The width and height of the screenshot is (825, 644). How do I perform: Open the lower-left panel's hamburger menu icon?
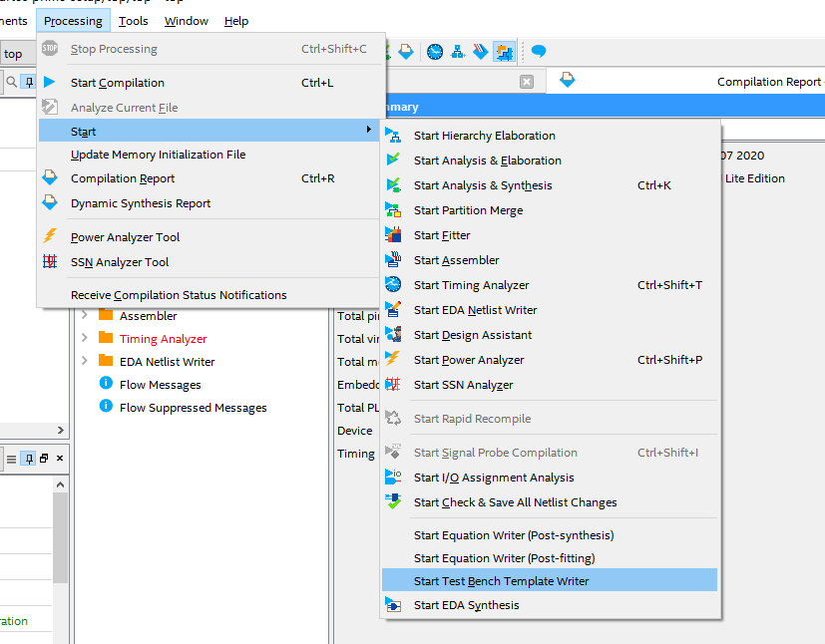[11, 459]
